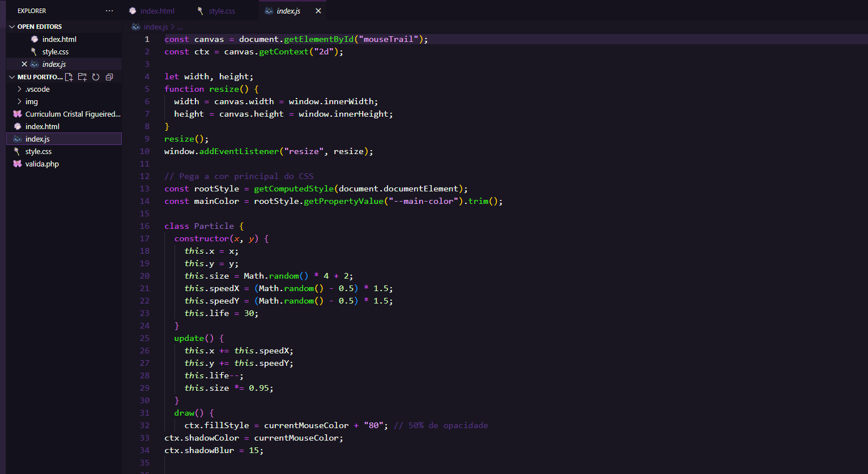Click the breadcrumb ellipsis after index.js
Screen dimensions: 868x474
click(180, 27)
